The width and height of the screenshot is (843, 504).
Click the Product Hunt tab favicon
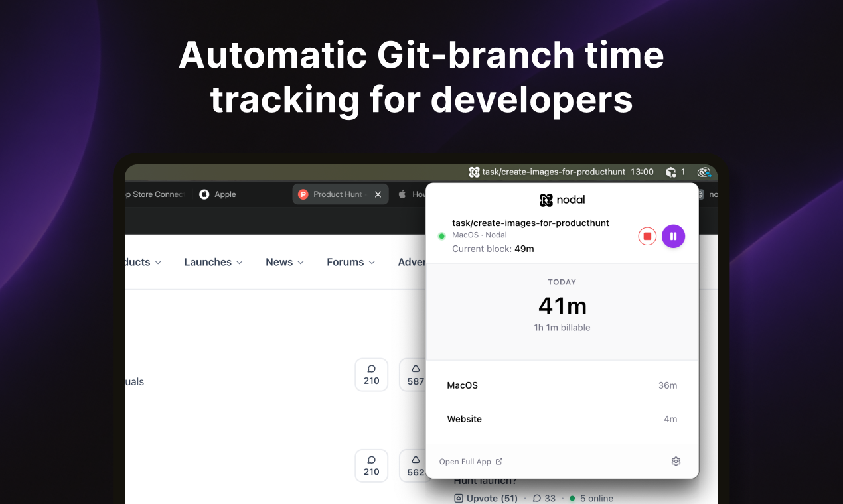pyautogui.click(x=303, y=194)
